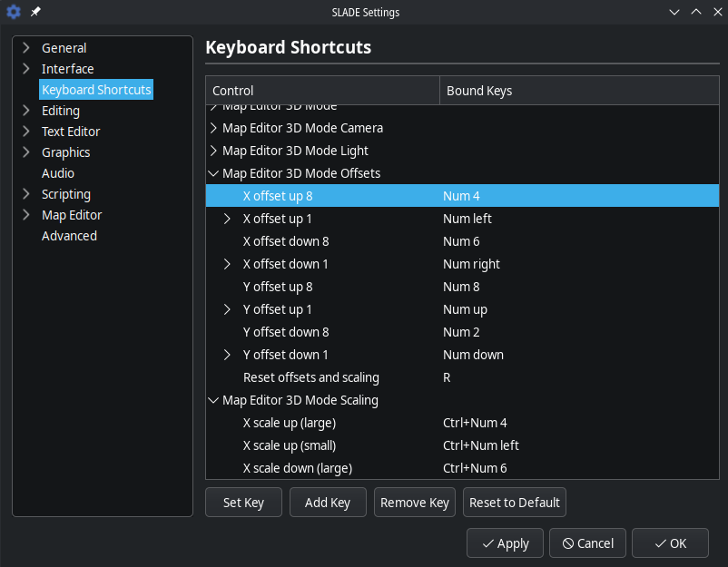Sort by the Bound Keys column header
This screenshot has height=567, width=728.
click(579, 91)
